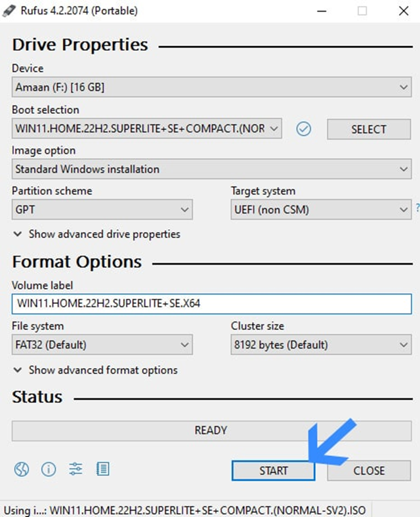
Task: Close the Rufus window with X
Action: 403,11
